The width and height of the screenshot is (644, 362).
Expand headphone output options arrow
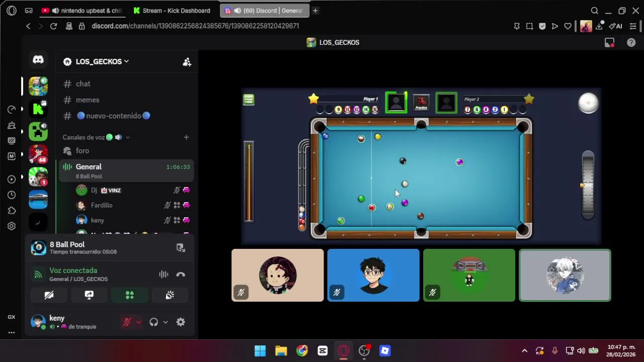pos(166,322)
